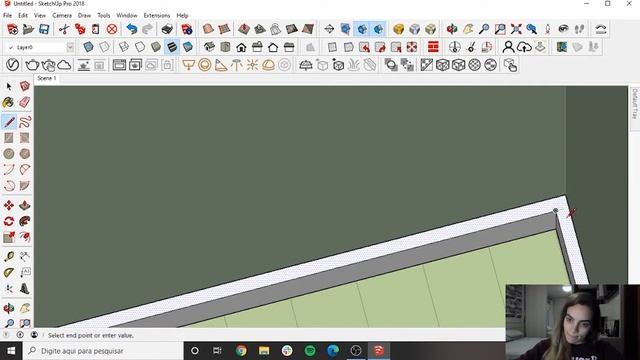Image resolution: width=640 pixels, height=360 pixels.
Task: Click the taskbar search box
Action: click(x=104, y=351)
